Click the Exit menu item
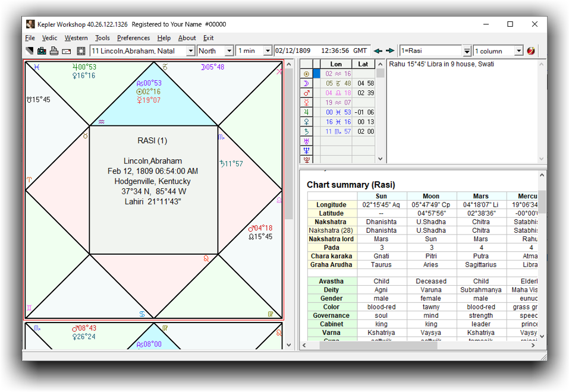The width and height of the screenshot is (569, 392). click(x=208, y=38)
